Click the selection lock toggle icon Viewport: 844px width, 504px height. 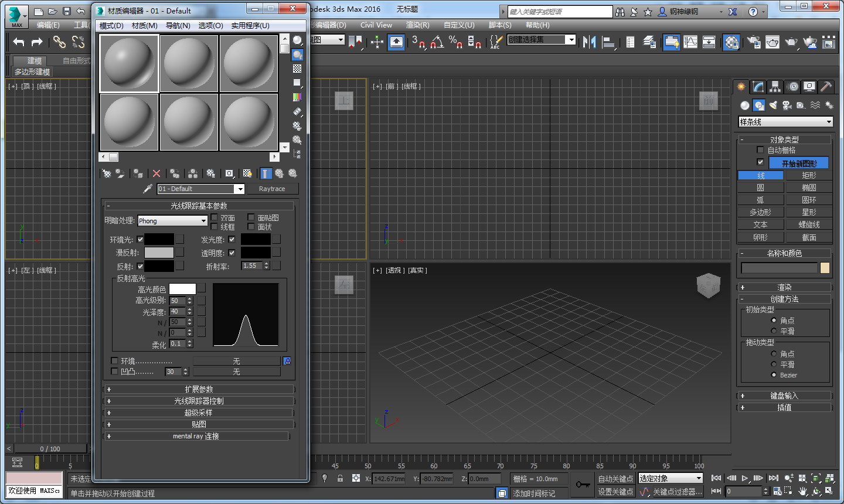tap(340, 478)
